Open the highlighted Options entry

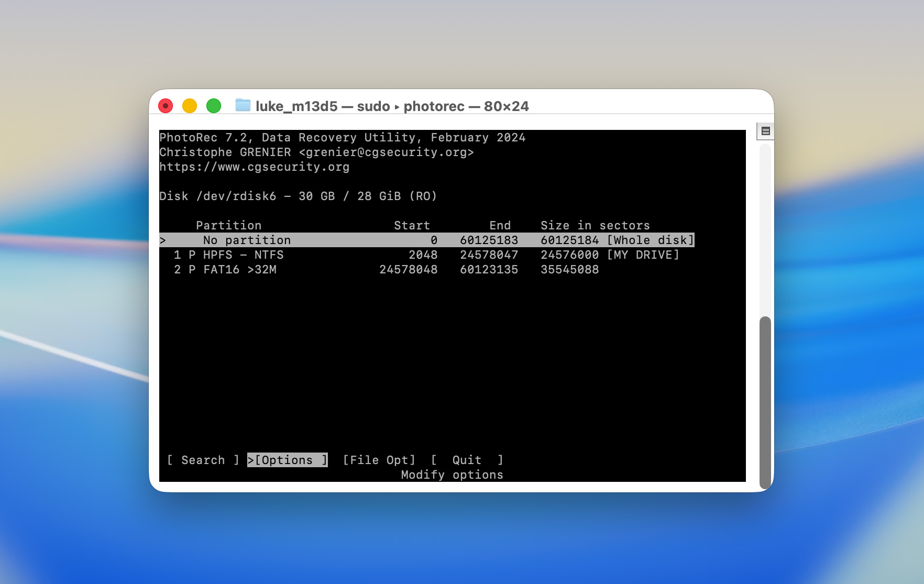tap(288, 460)
